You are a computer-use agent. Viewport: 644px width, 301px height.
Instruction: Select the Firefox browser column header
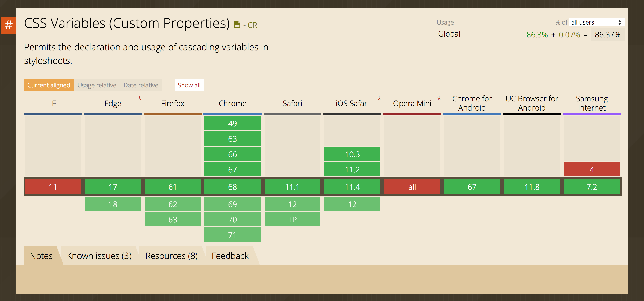(172, 103)
